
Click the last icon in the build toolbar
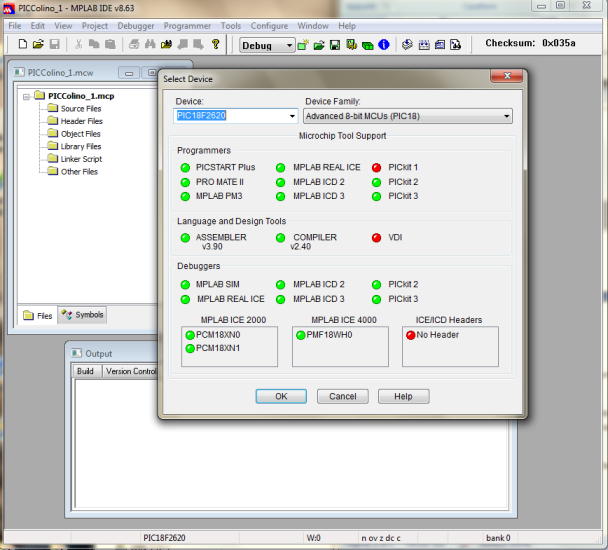pos(456,45)
